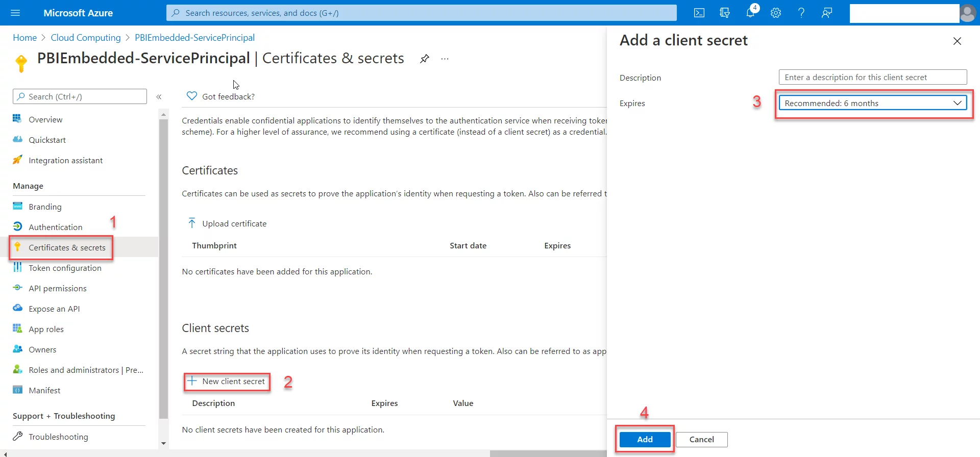Open Cloud Shell from top bar
The width and height of the screenshot is (980, 457).
coord(699,13)
